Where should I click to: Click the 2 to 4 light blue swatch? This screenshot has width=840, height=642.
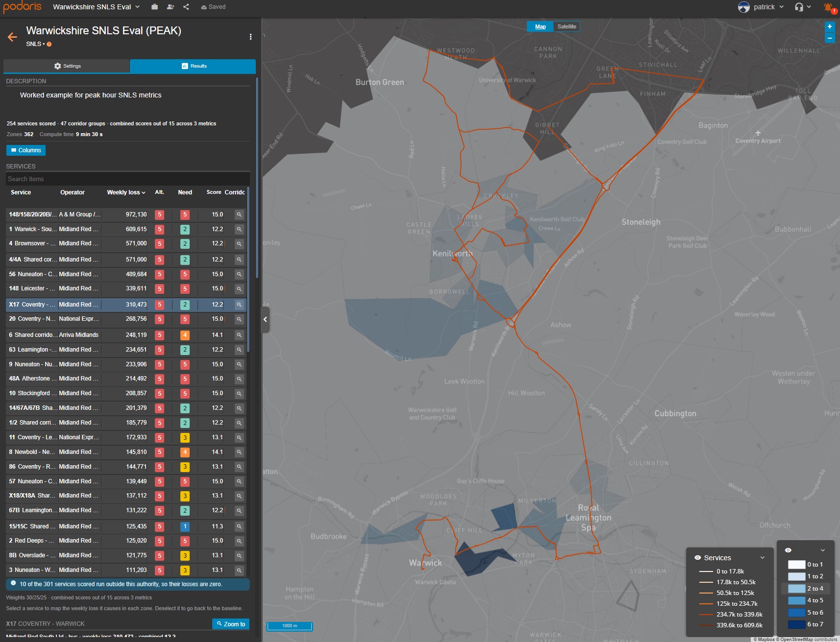[x=796, y=589]
